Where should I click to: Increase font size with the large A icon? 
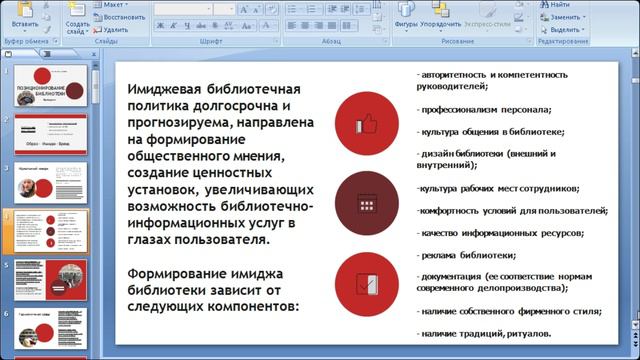click(x=244, y=9)
